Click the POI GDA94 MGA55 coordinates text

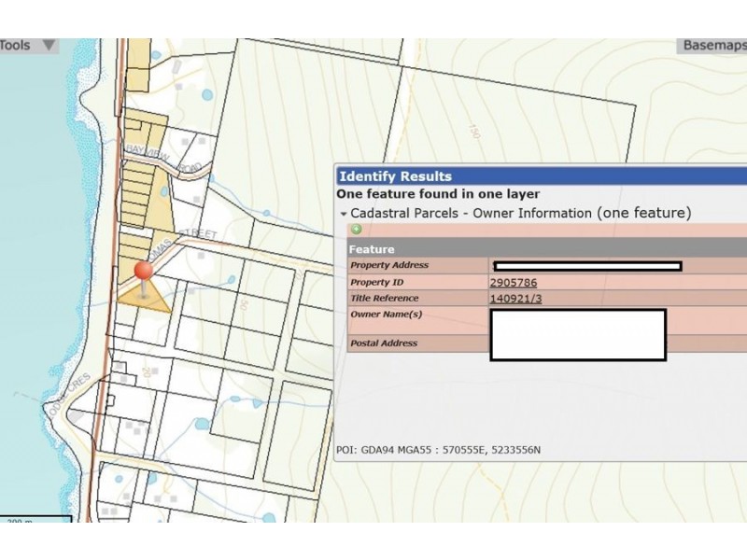pyautogui.click(x=438, y=450)
